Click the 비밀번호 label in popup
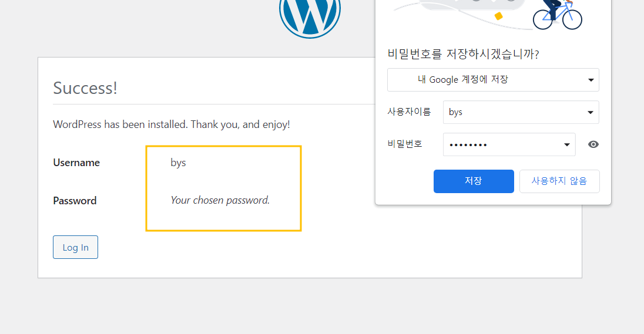This screenshot has width=644, height=334. [x=404, y=144]
